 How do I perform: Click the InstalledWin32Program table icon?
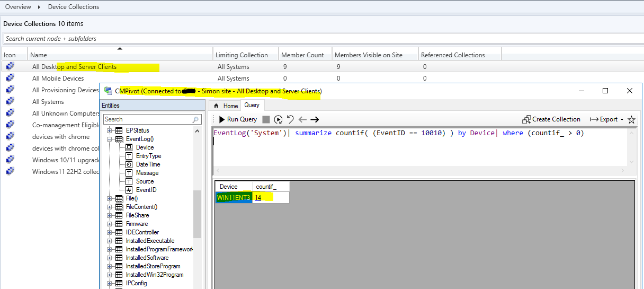pos(119,275)
